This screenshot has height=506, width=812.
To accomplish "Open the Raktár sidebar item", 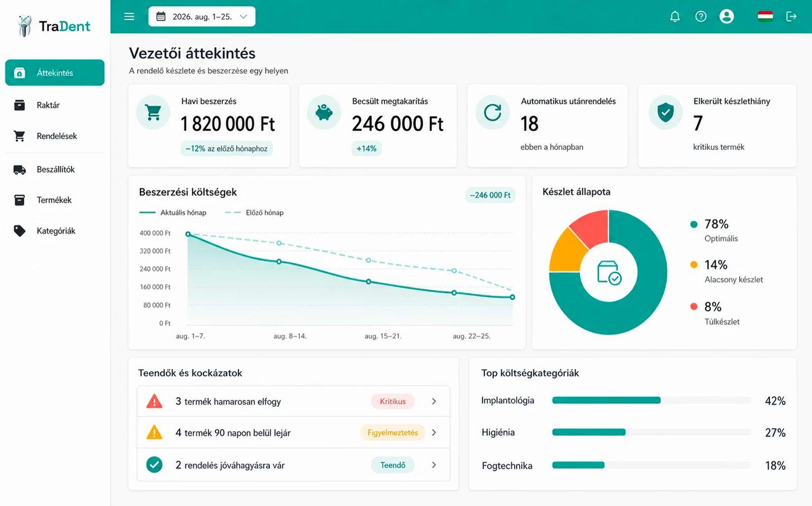I will coord(55,105).
